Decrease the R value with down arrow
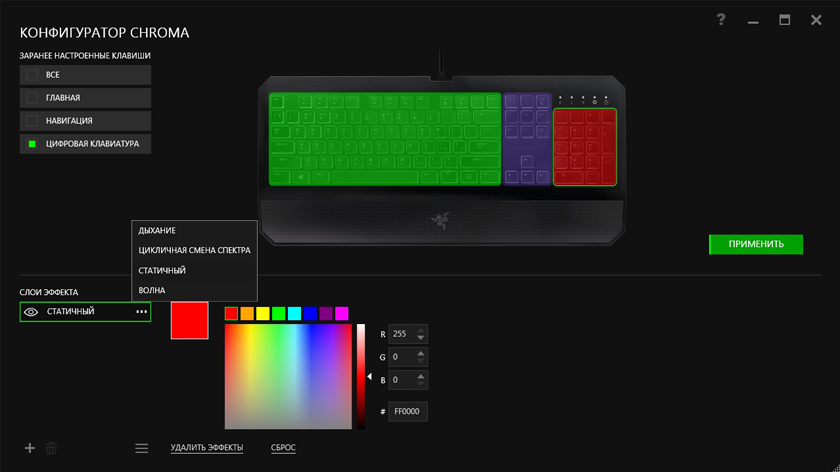Screen dimensions: 840x472 (421, 338)
